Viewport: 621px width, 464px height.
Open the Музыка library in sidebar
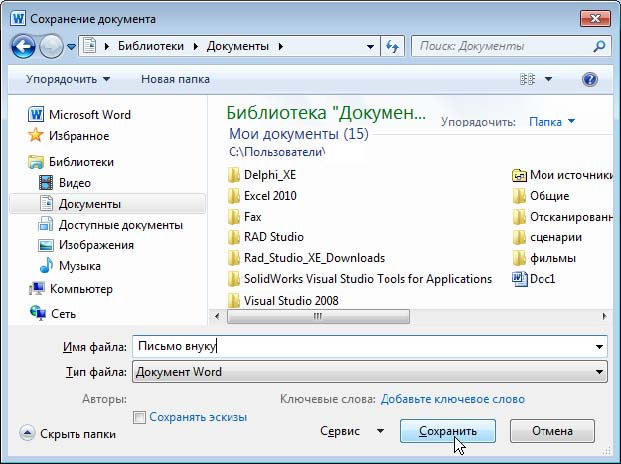79,266
